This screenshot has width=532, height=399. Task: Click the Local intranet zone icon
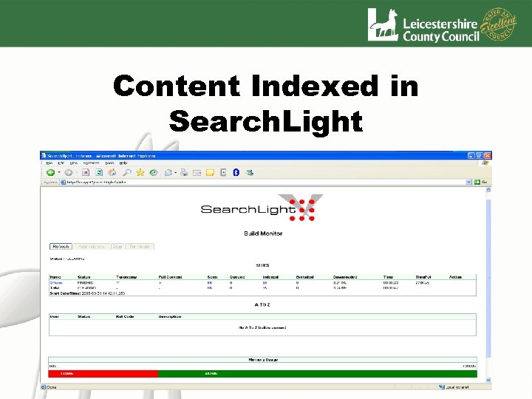(441, 386)
